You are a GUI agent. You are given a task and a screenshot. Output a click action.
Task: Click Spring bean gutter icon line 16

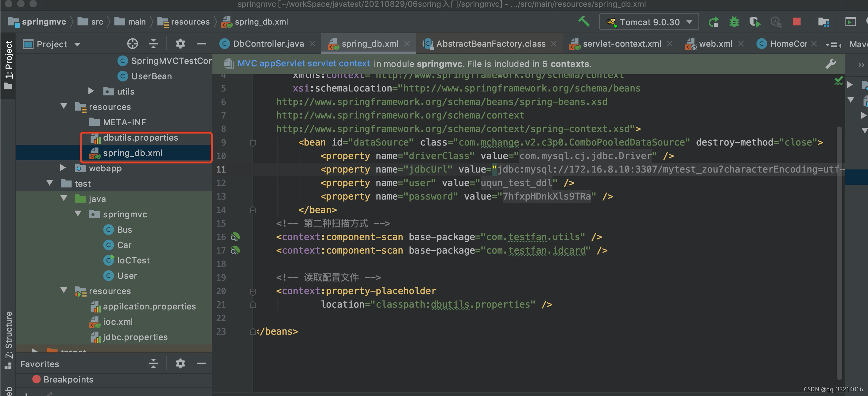click(x=235, y=237)
